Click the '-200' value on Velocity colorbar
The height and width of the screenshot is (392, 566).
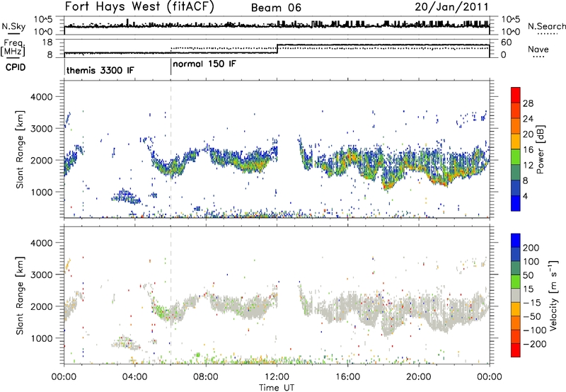coord(535,344)
